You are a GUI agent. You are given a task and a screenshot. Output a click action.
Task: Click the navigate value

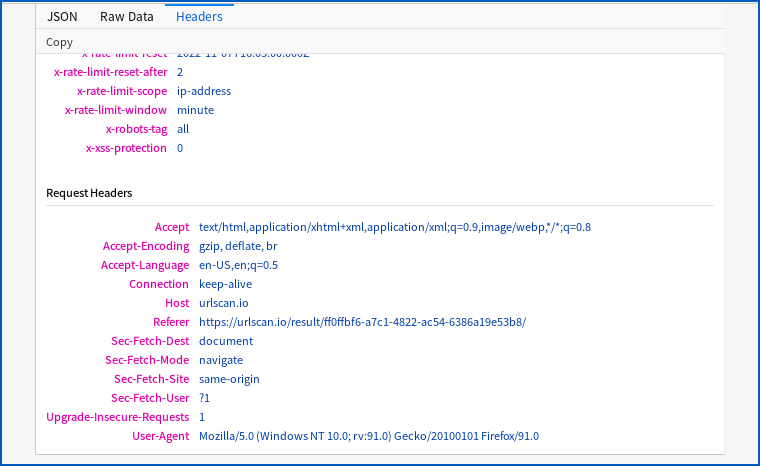221,360
